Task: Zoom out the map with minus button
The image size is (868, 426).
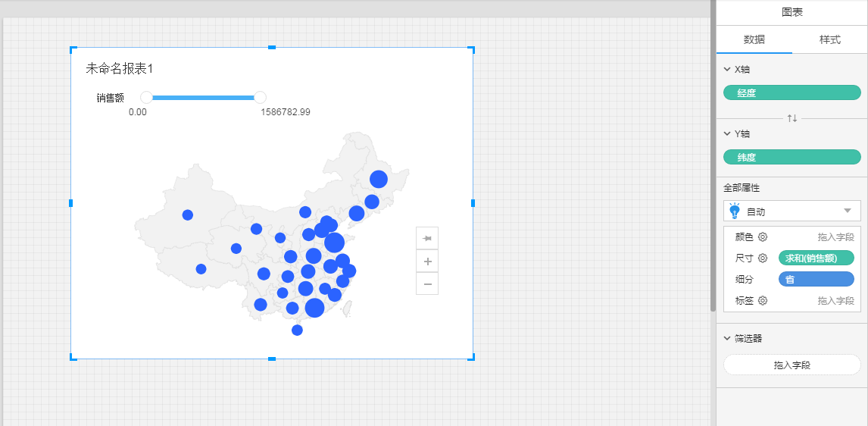Action: pos(426,283)
